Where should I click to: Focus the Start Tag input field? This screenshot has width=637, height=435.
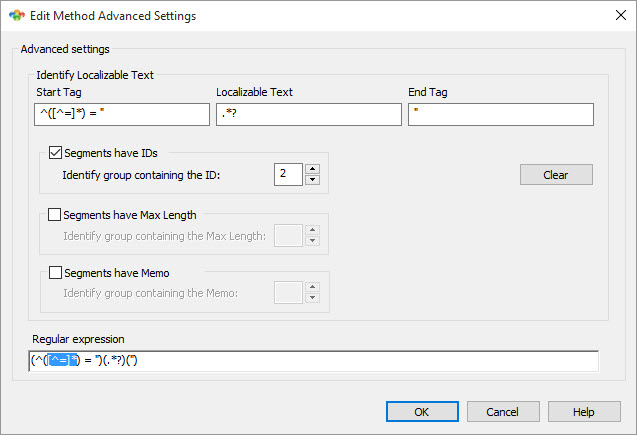click(122, 114)
